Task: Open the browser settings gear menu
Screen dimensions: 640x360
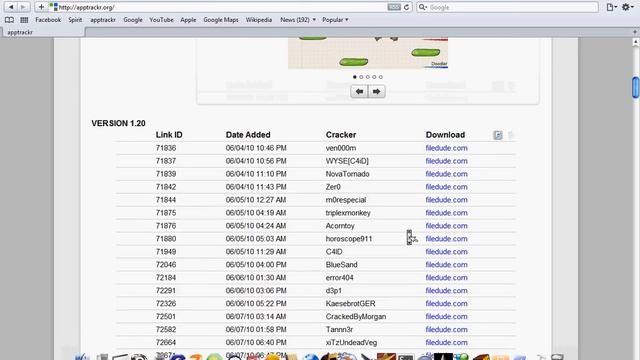Action: 627,7
